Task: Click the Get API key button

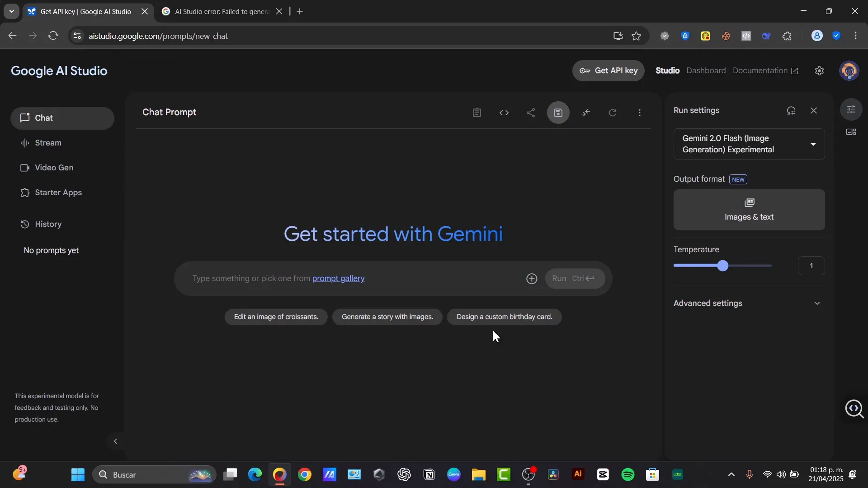Action: coord(609,70)
